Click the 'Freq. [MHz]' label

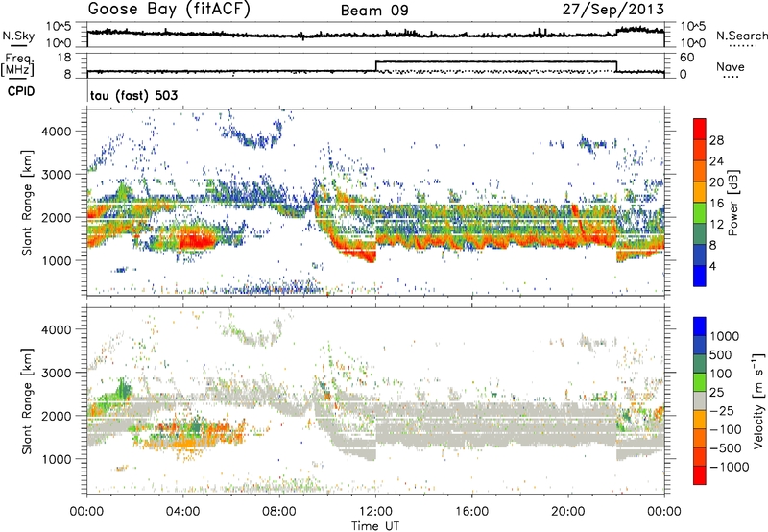(17, 65)
